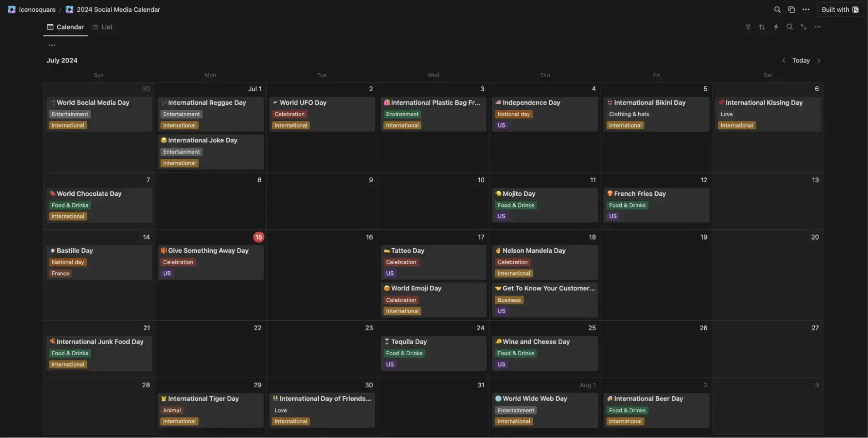Click Celebration tag on World UFO Day
This screenshot has height=438, width=868.
point(290,114)
